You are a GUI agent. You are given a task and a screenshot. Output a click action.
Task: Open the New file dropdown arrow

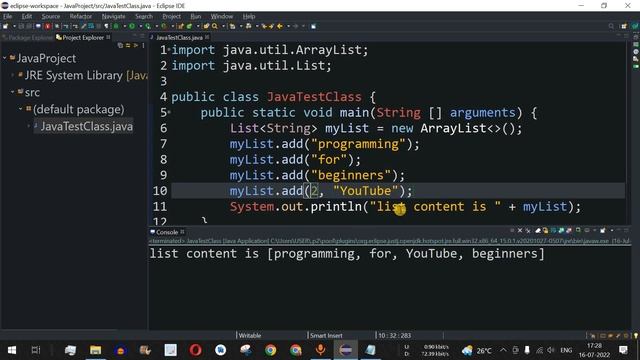pyautogui.click(x=14, y=26)
